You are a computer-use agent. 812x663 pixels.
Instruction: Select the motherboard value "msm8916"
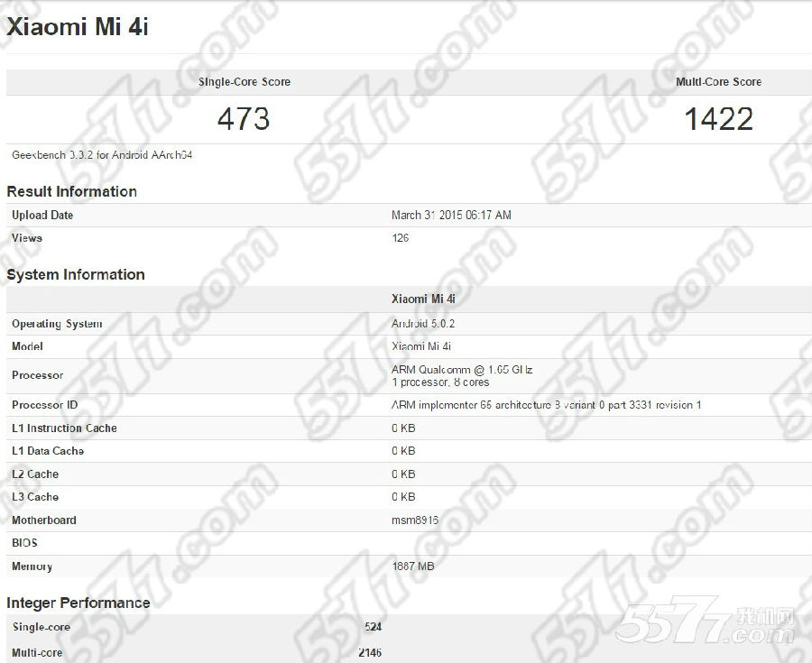coord(415,520)
